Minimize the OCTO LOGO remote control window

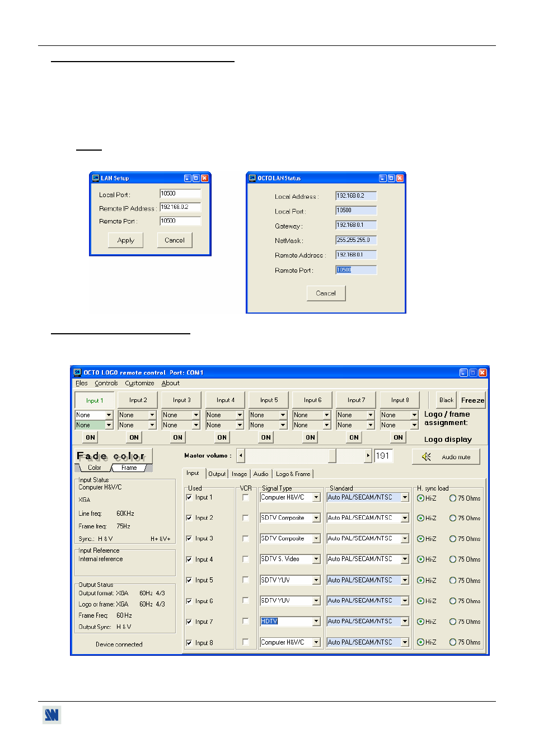pos(463,372)
